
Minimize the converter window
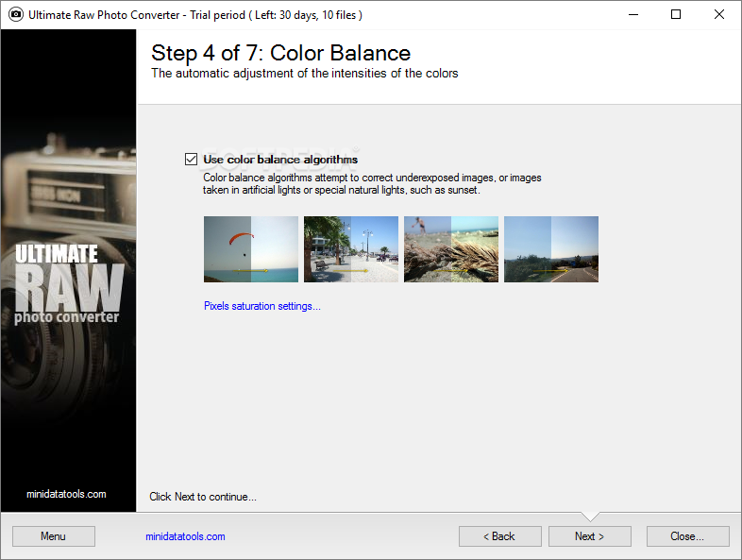[x=633, y=15]
